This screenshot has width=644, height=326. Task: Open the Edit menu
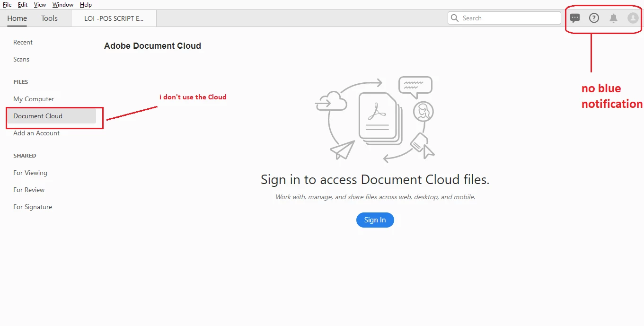(x=23, y=5)
